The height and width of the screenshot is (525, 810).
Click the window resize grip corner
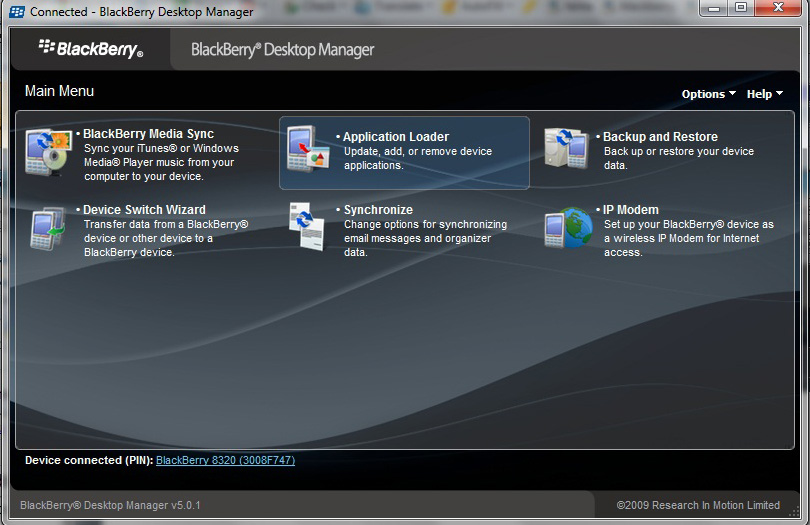[x=795, y=513]
